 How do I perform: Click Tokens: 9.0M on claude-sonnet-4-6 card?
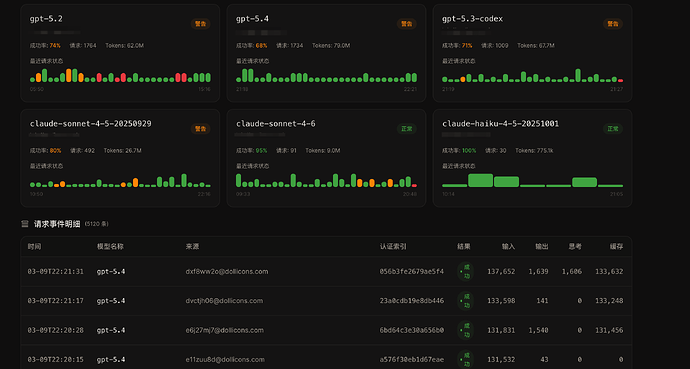323,151
